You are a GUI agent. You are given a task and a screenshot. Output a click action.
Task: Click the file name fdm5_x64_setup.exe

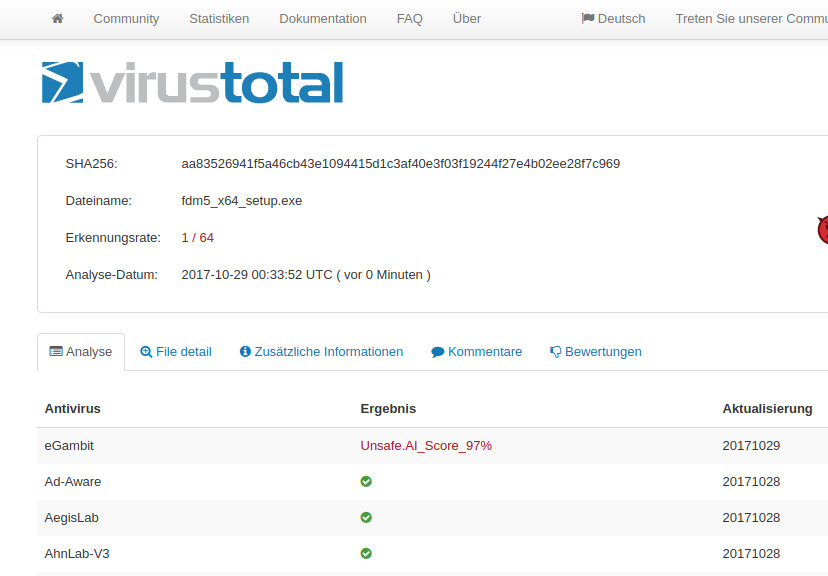tap(241, 201)
